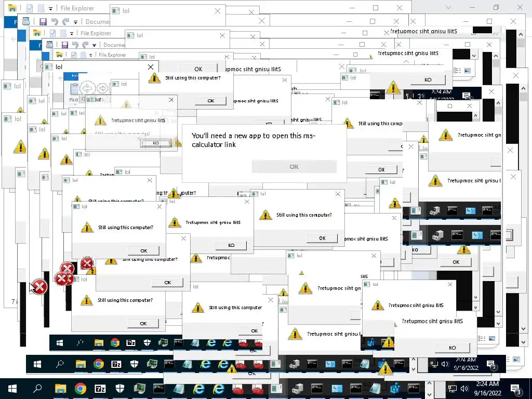This screenshot has width=532, height=399.
Task: Open Windows Security shield in bottommost taskbar
Action: [x=120, y=389]
